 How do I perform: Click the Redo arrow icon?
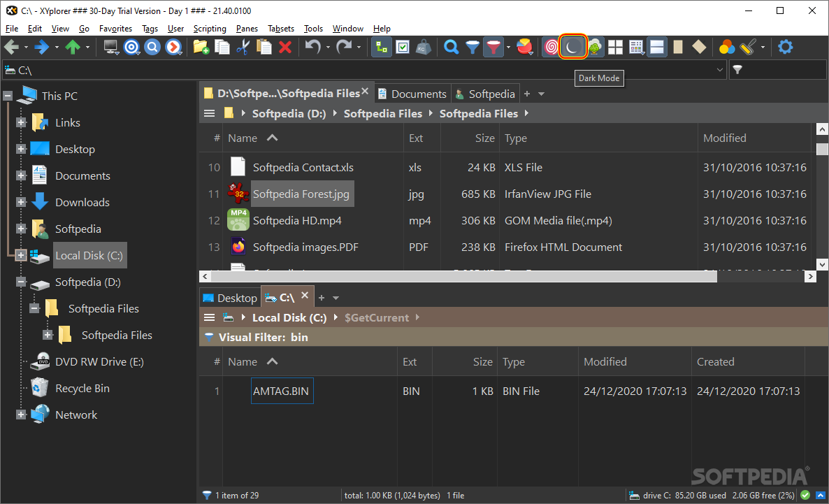tap(344, 47)
